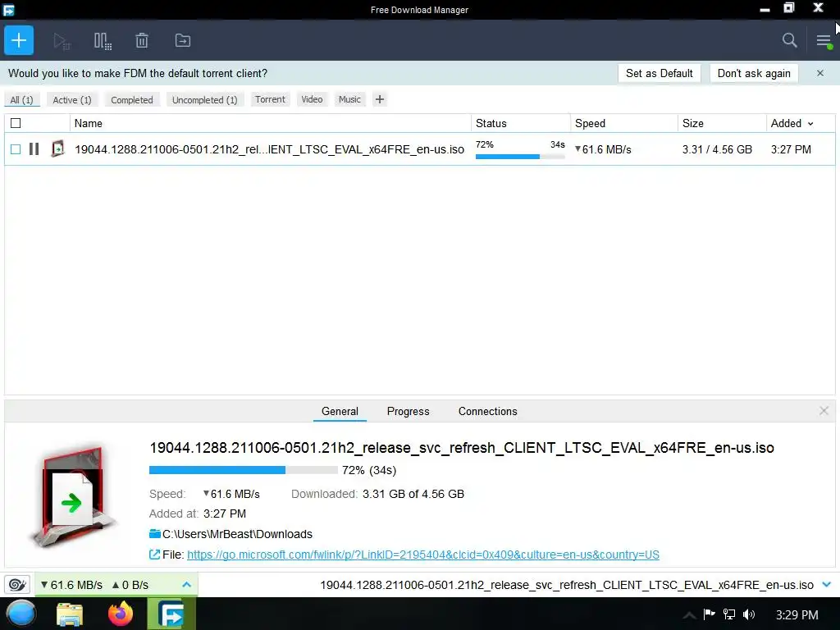This screenshot has width=840, height=630.
Task: Move download using folder arrow icon
Action: 183,41
